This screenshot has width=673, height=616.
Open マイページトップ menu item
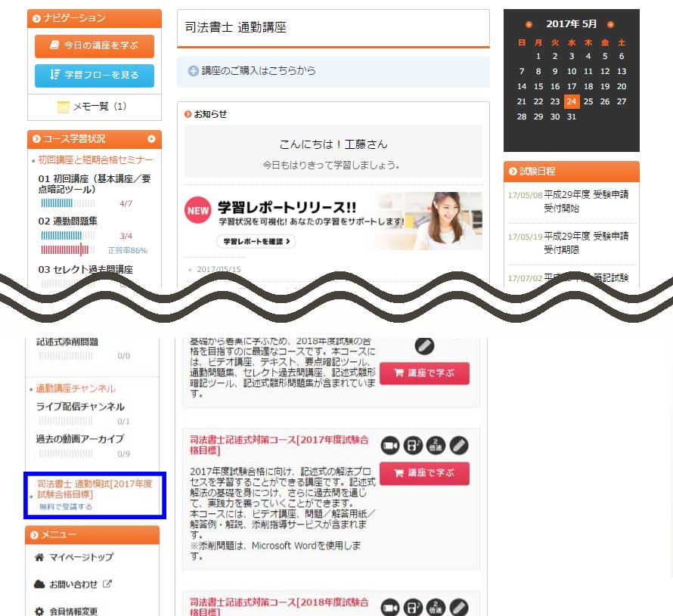point(81,557)
